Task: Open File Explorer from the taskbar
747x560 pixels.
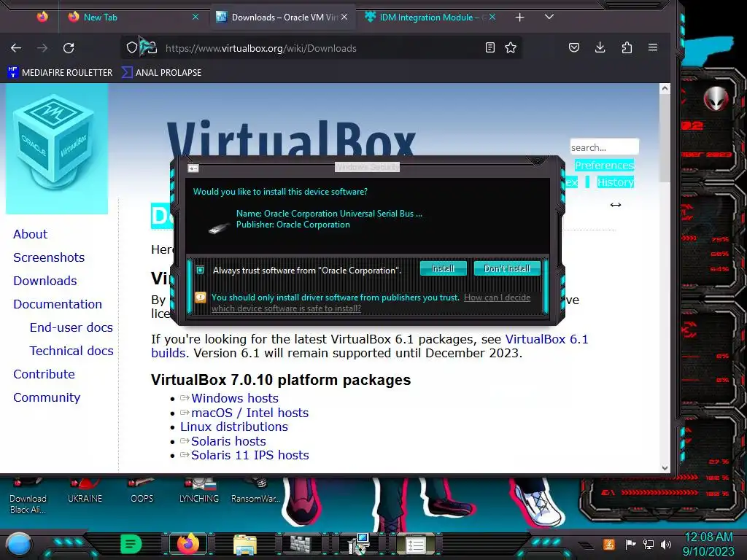Action: (x=245, y=545)
